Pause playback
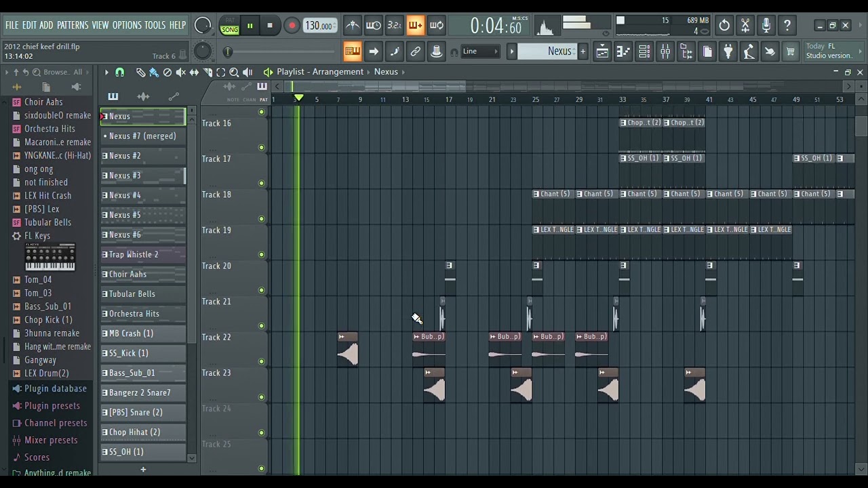 [x=250, y=26]
